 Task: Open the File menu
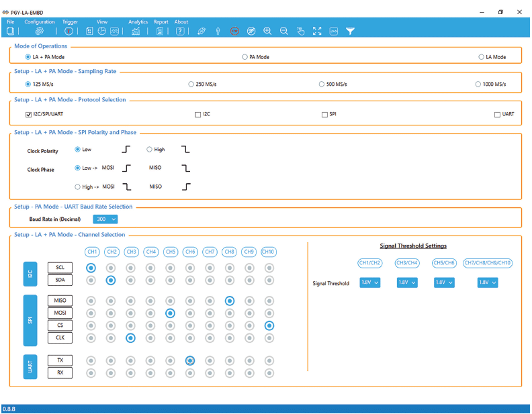[x=11, y=21]
